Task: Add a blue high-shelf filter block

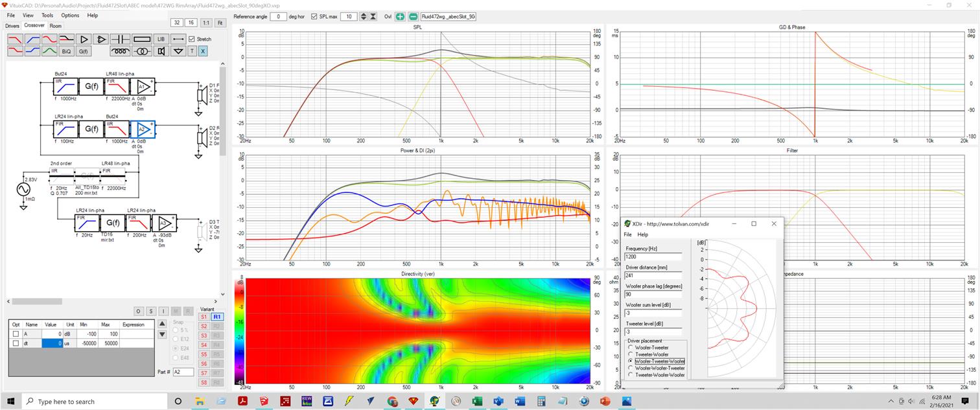Action: tap(32, 51)
